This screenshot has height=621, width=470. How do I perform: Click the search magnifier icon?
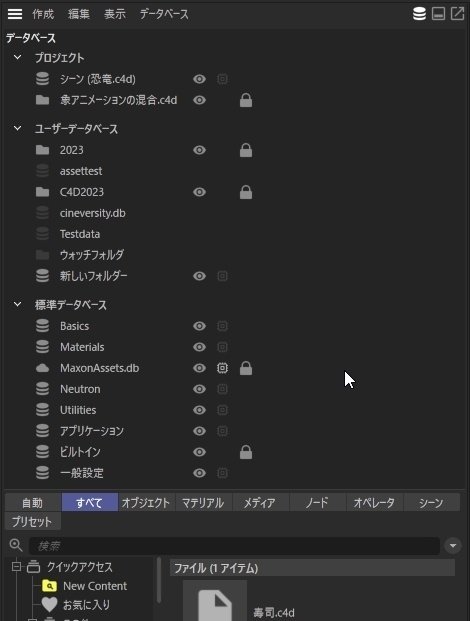point(16,545)
